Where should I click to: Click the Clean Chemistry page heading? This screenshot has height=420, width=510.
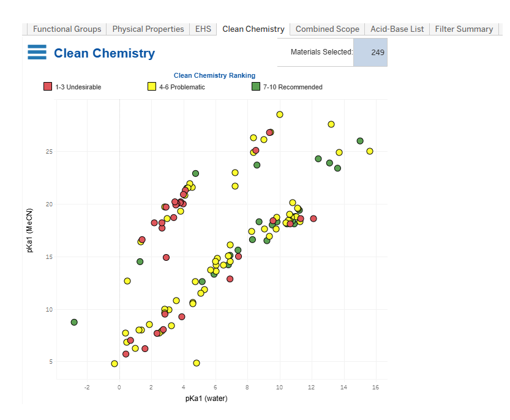pos(104,53)
